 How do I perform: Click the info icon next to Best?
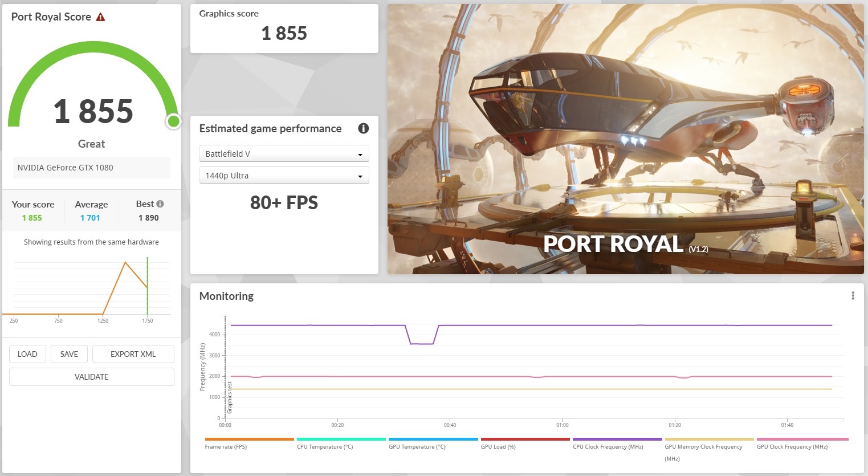(x=160, y=204)
